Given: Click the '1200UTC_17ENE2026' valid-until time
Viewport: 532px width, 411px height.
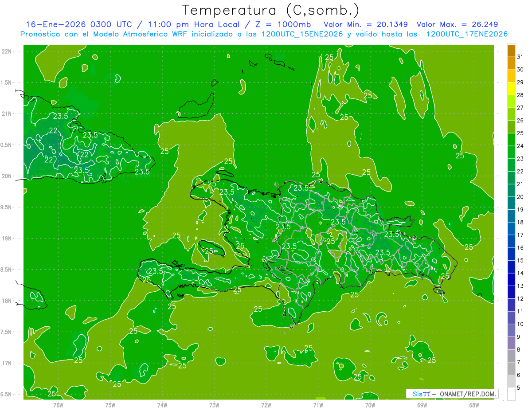Looking at the screenshot, I should click(467, 34).
